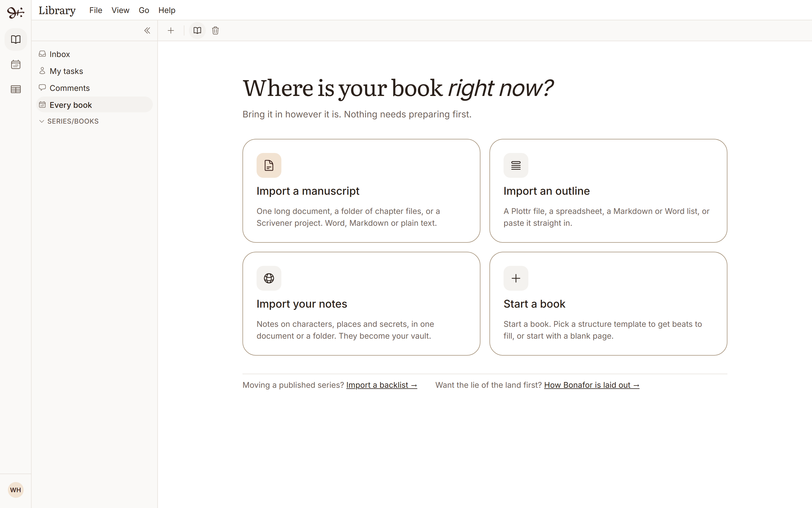
Task: Click the plus add button in toolbar
Action: click(x=171, y=30)
